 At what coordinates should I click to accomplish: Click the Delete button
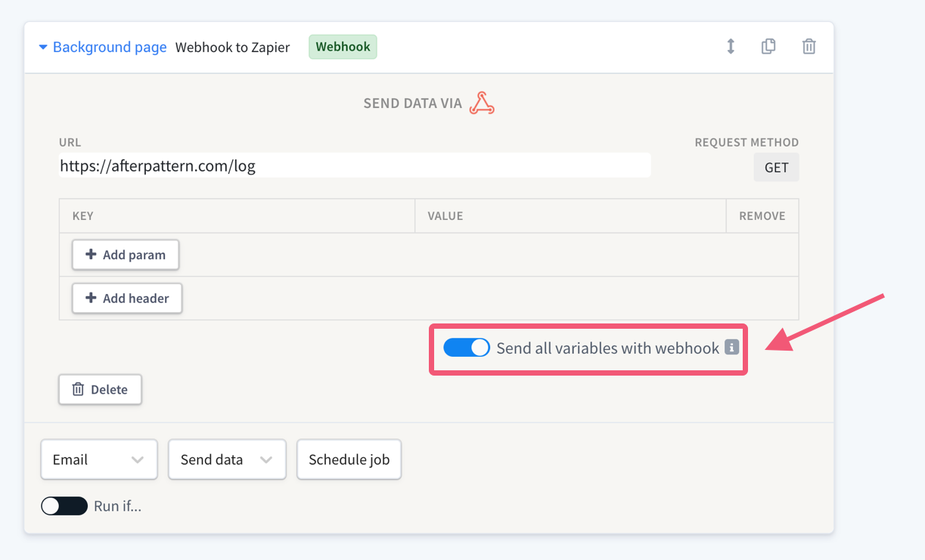click(100, 390)
